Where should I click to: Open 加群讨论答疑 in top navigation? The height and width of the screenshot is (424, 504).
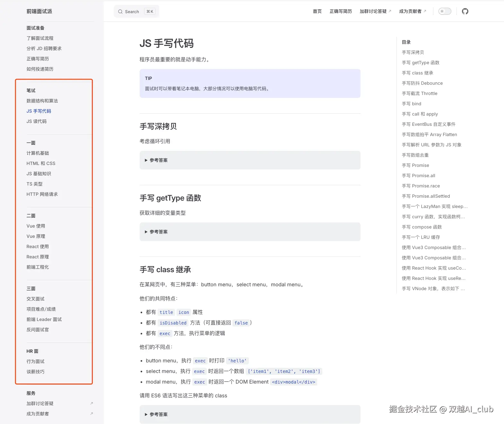point(375,11)
